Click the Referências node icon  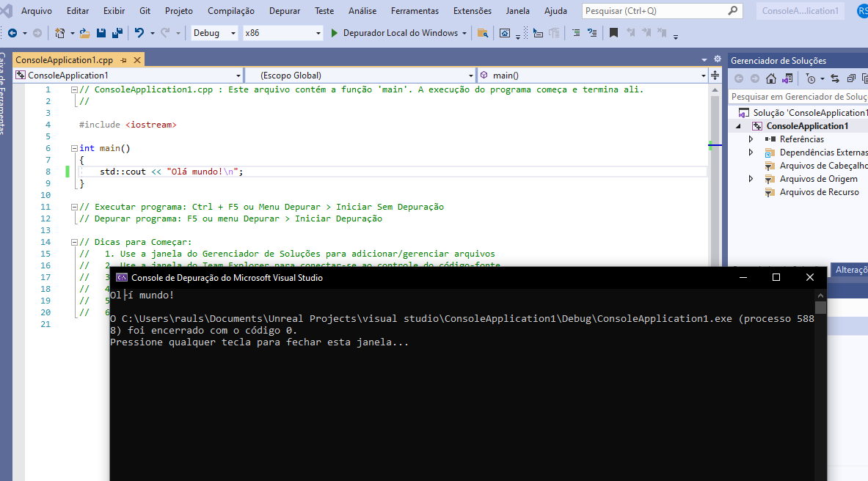point(770,139)
